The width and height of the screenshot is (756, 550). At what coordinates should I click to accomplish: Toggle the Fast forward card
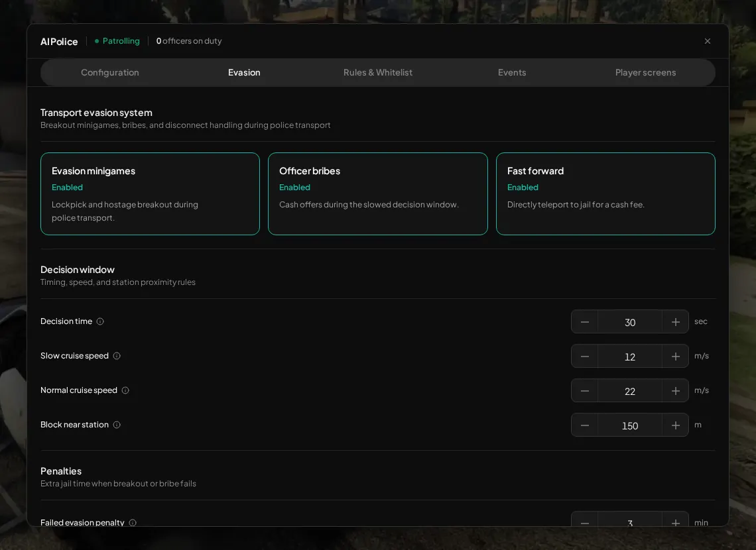605,193
